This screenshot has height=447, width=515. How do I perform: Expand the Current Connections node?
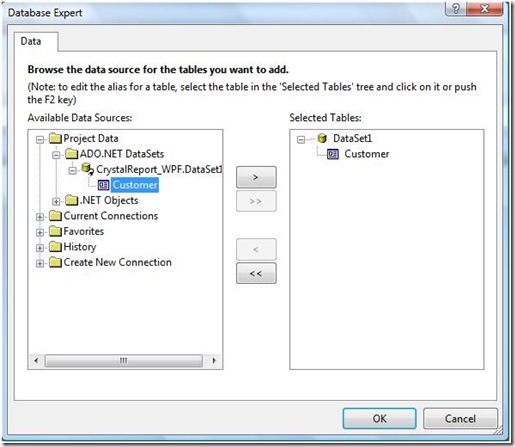(40, 217)
